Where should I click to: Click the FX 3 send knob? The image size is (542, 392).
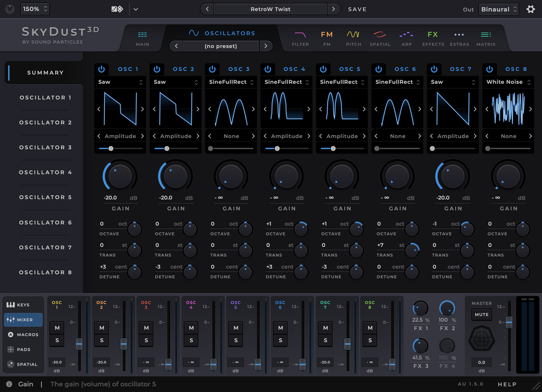(x=421, y=346)
